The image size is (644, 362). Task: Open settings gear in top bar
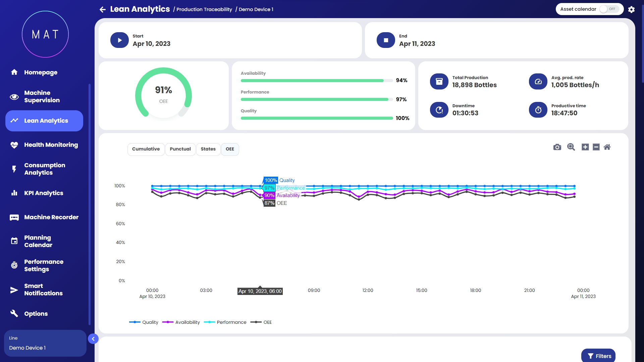631,9
